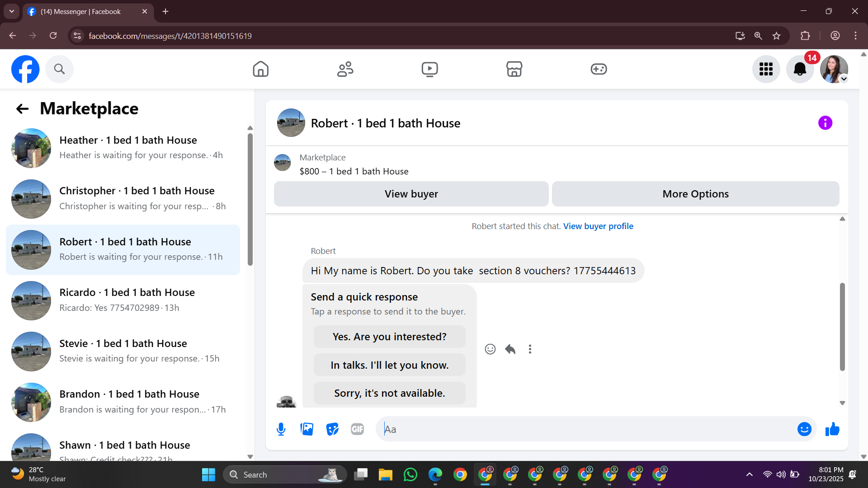This screenshot has height=488, width=868.
Task: Open the more options three-dot message menu
Action: [530, 349]
